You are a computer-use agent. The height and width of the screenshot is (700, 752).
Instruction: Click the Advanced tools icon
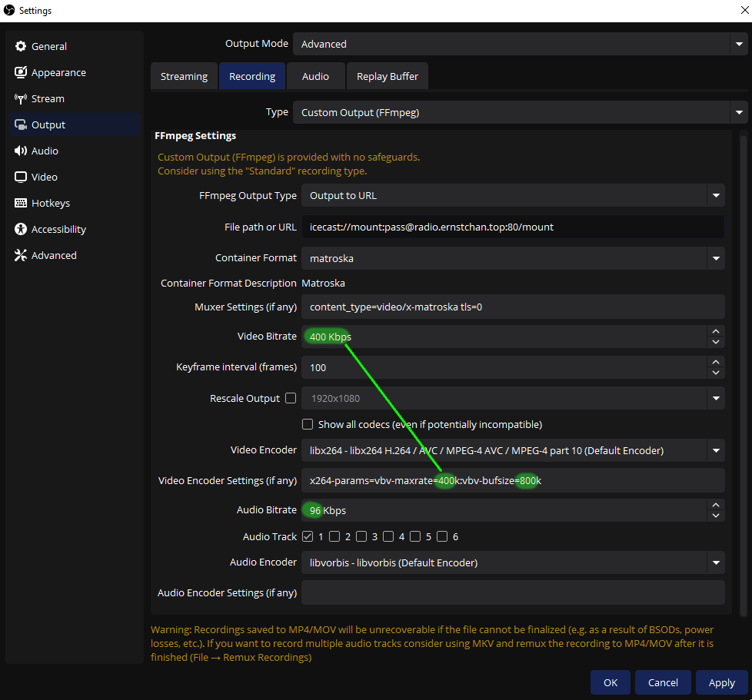click(x=21, y=255)
